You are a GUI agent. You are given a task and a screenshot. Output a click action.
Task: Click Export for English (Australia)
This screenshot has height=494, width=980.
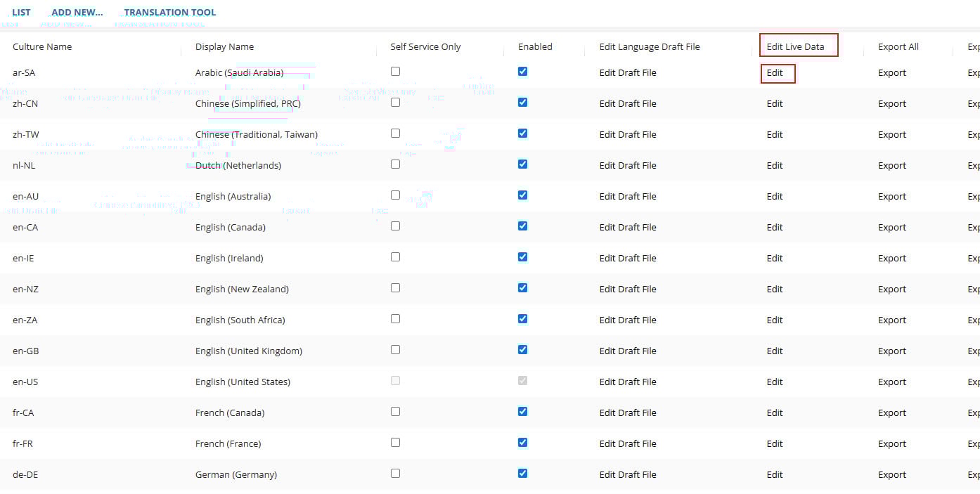892,197
